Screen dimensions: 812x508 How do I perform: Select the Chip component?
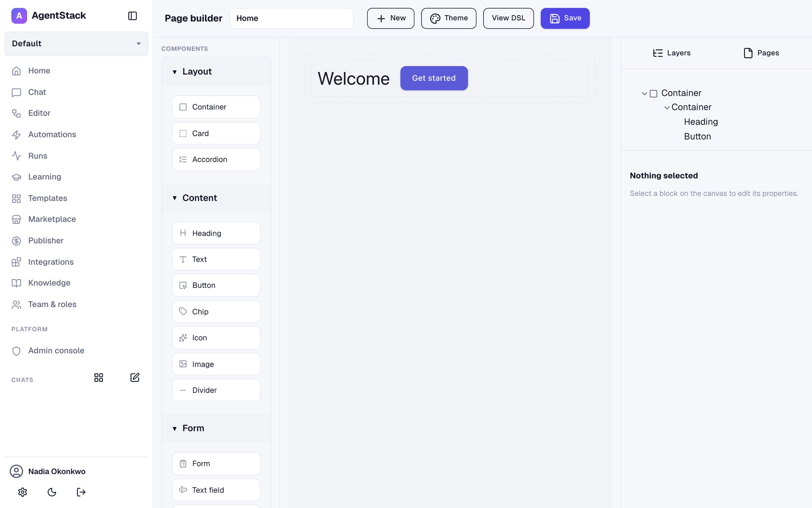click(216, 312)
